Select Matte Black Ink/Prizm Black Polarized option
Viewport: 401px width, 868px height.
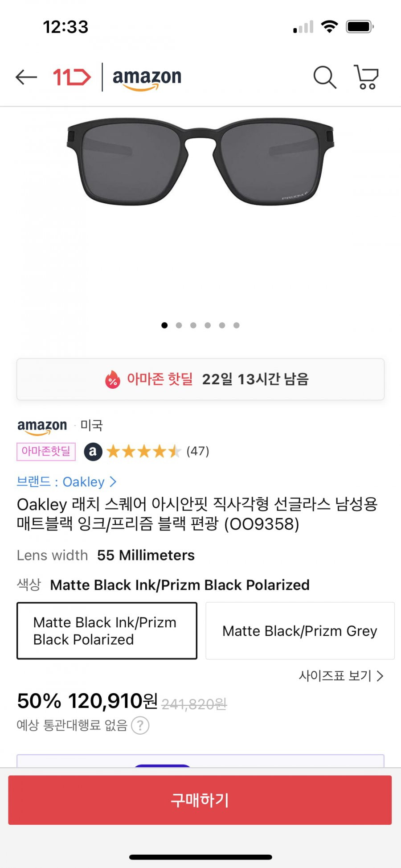(x=107, y=631)
